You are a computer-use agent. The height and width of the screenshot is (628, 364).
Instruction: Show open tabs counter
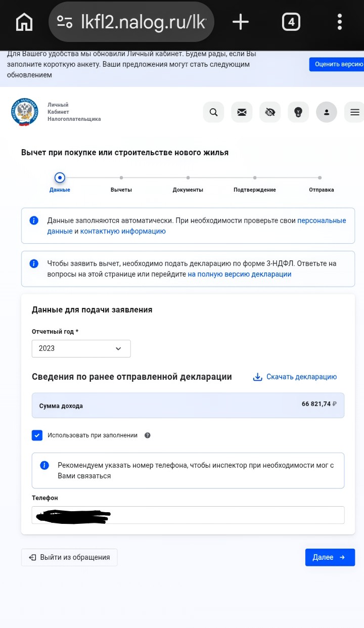point(291,22)
